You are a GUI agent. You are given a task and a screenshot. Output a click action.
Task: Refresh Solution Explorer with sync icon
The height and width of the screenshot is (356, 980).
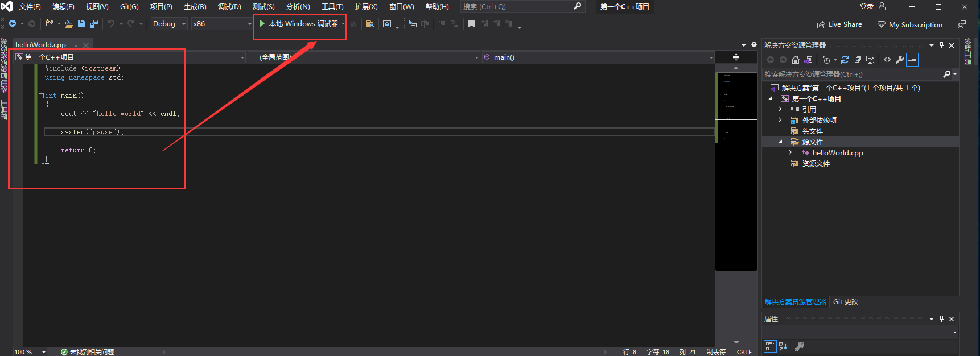845,60
